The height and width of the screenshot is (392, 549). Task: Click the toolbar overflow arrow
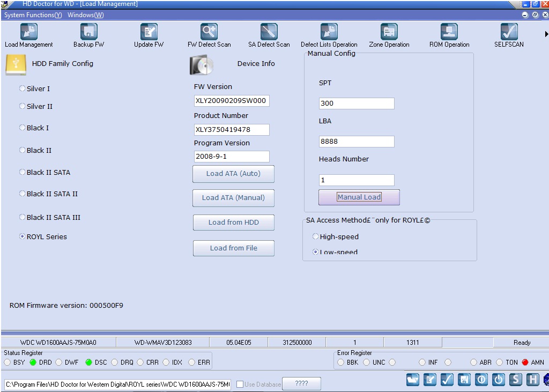pos(546,34)
